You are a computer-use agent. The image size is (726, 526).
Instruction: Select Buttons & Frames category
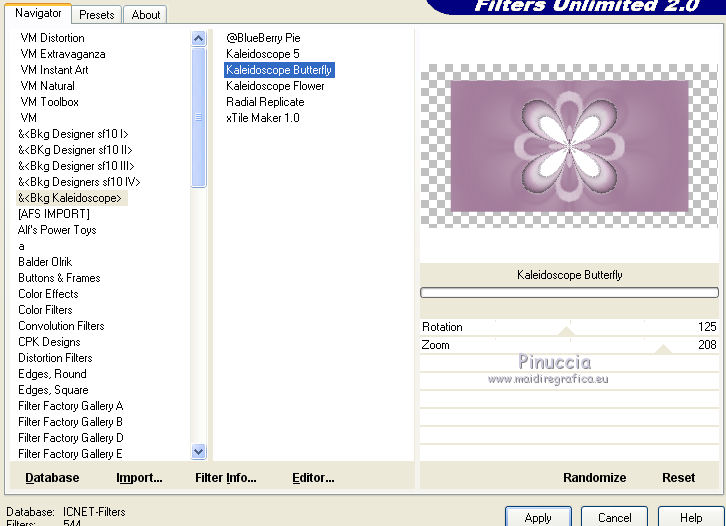59,278
